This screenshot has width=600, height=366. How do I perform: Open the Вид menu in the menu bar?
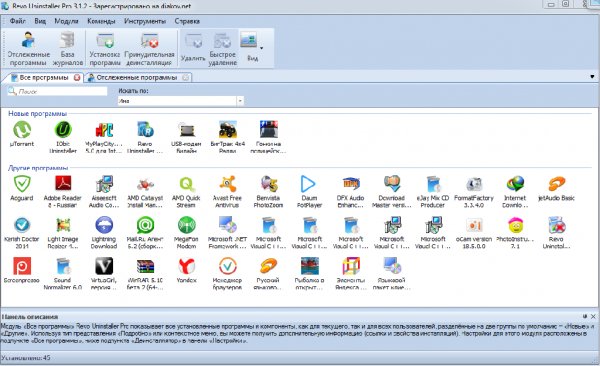[x=40, y=21]
